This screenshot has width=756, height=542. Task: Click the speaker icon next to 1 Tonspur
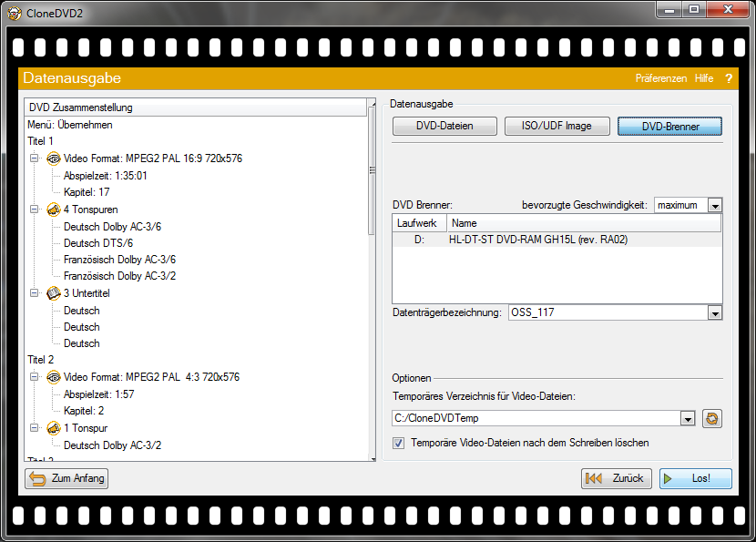coord(54,428)
